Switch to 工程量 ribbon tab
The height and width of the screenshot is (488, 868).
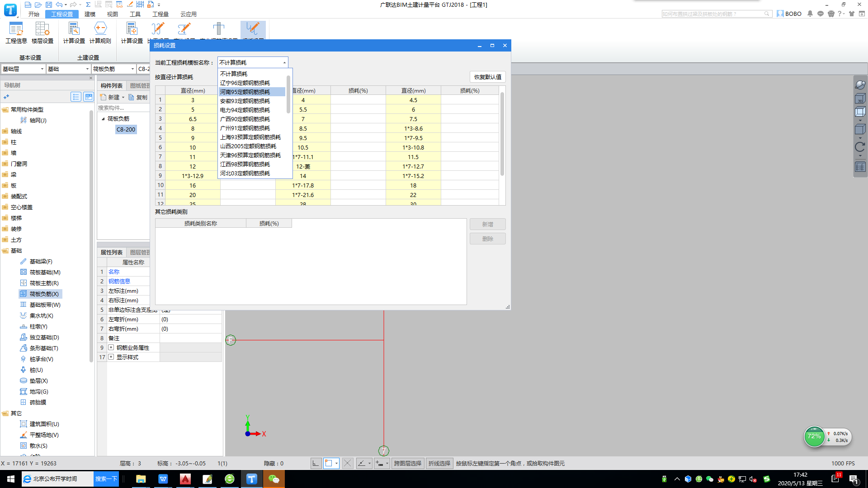click(x=160, y=14)
